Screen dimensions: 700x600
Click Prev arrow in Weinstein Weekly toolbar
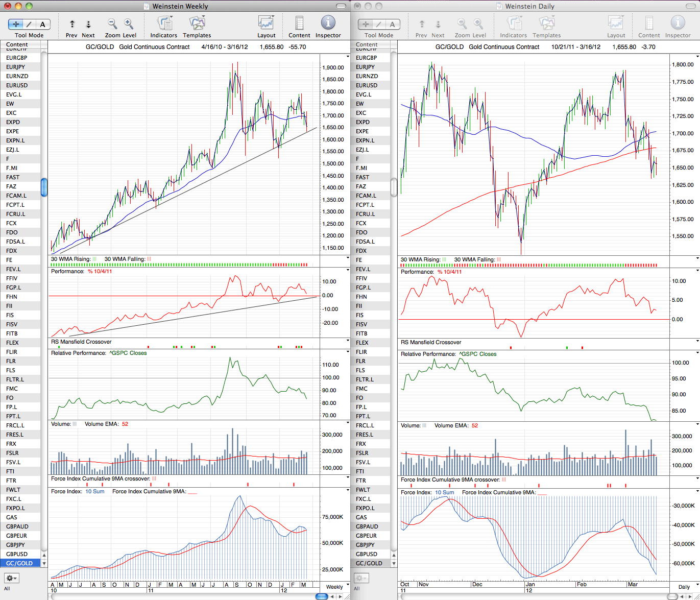click(72, 24)
